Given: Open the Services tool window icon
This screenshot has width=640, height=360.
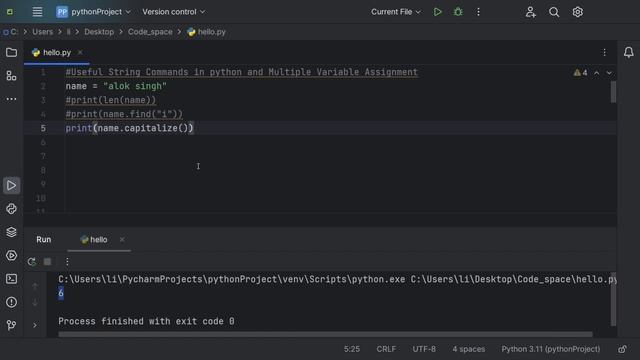Looking at the screenshot, I should (x=11, y=256).
